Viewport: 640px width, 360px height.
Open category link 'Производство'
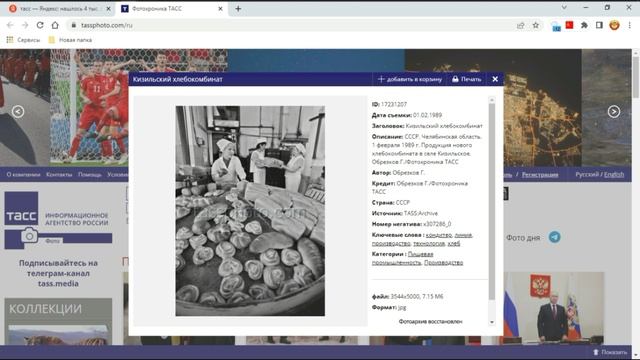[x=443, y=262]
